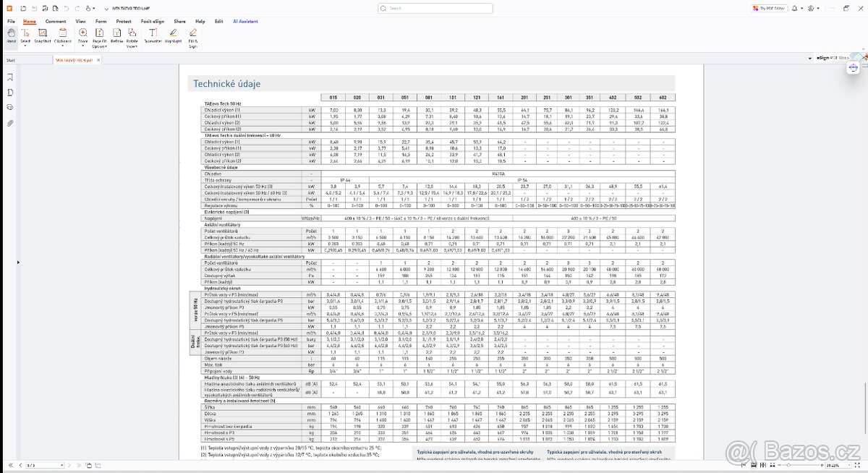Select the Typewriter tool
This screenshot has height=473, width=868.
(x=153, y=35)
